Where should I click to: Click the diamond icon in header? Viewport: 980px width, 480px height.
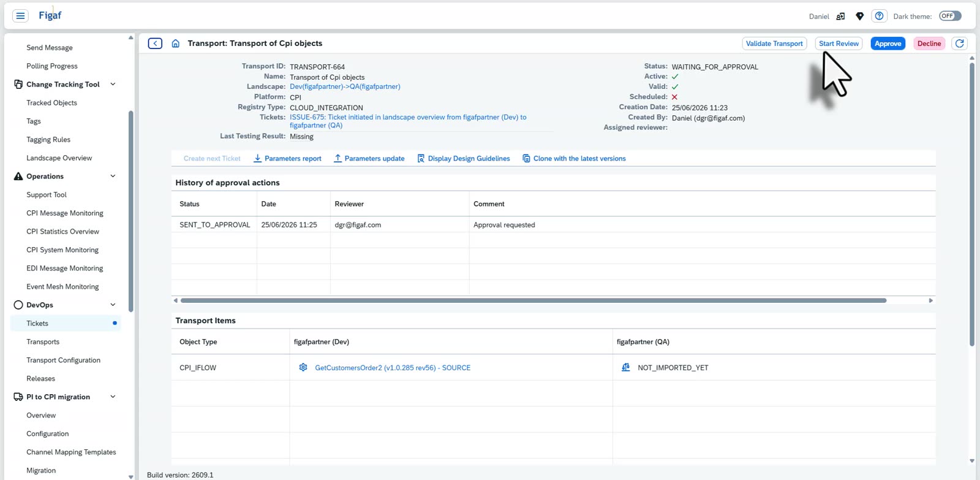[860, 17]
